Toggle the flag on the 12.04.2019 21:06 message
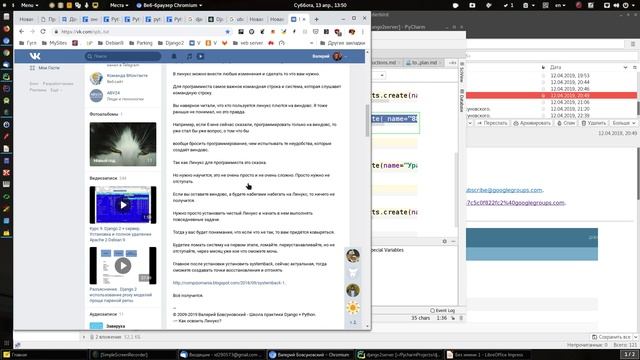 click(543, 102)
